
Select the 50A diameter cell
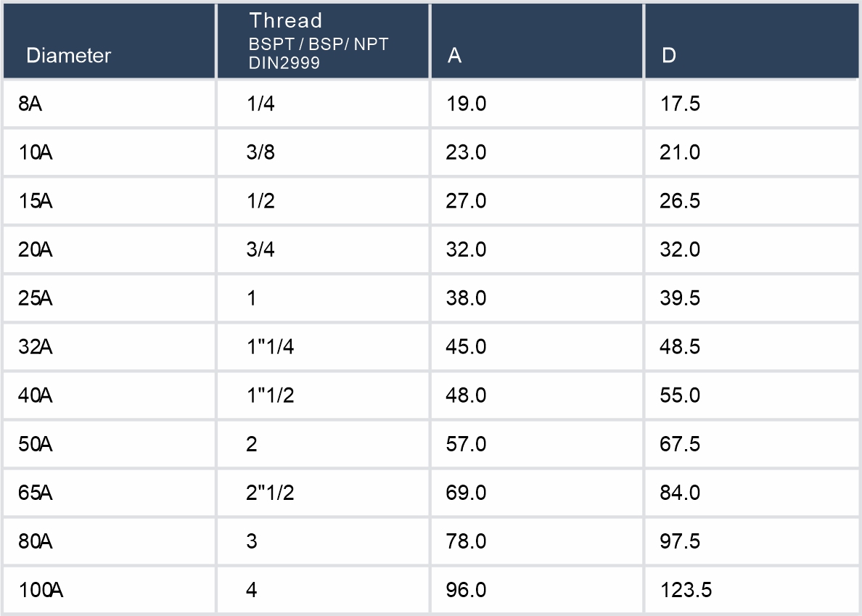(36, 444)
